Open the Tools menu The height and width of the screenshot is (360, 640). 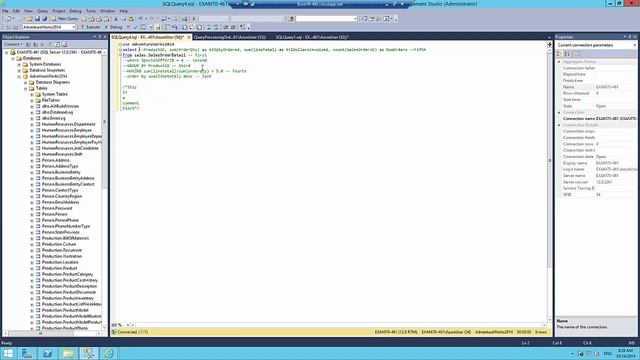(x=91, y=11)
